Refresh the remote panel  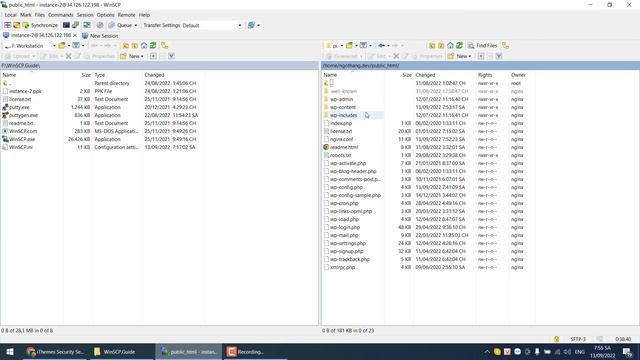tap(459, 46)
